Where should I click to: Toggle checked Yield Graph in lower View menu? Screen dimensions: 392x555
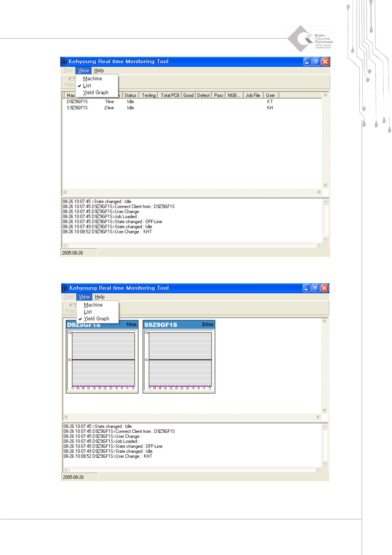pos(97,319)
